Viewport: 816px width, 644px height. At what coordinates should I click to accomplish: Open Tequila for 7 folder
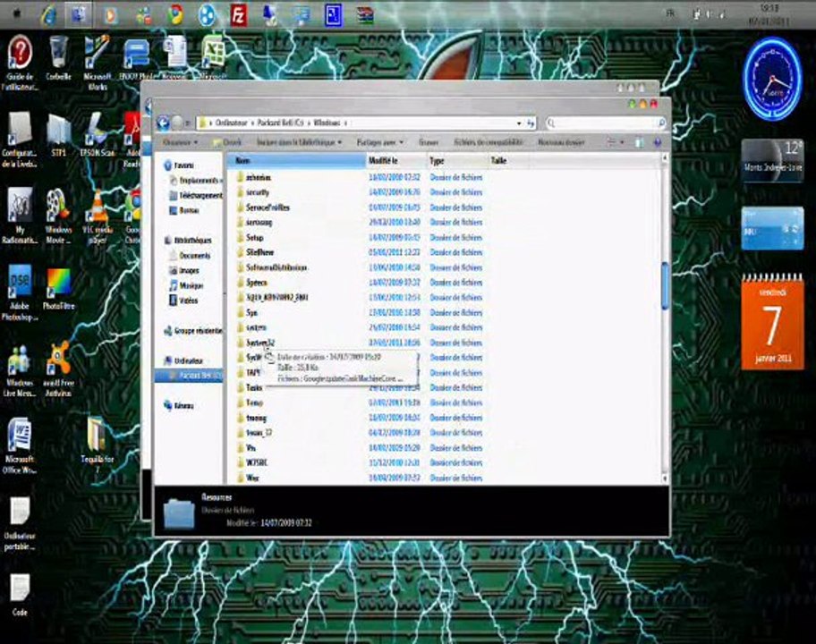(x=98, y=445)
